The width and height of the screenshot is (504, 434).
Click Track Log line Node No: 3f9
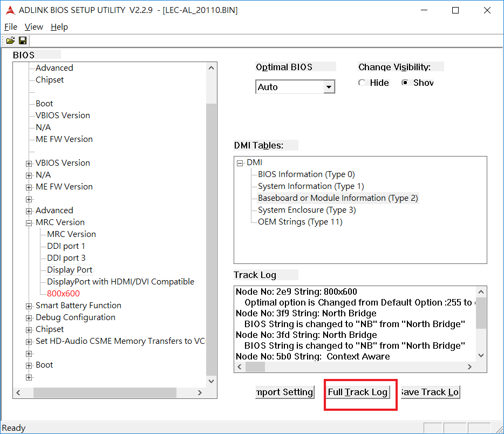(306, 313)
